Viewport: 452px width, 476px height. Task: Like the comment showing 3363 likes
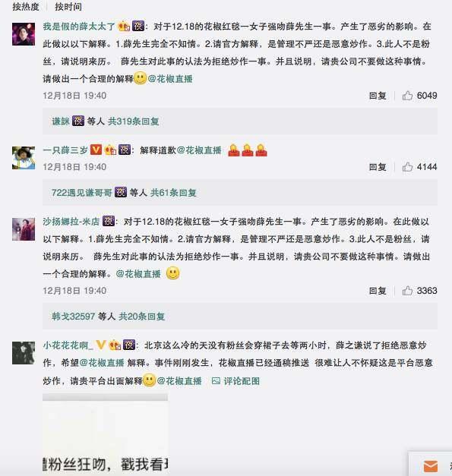(407, 291)
